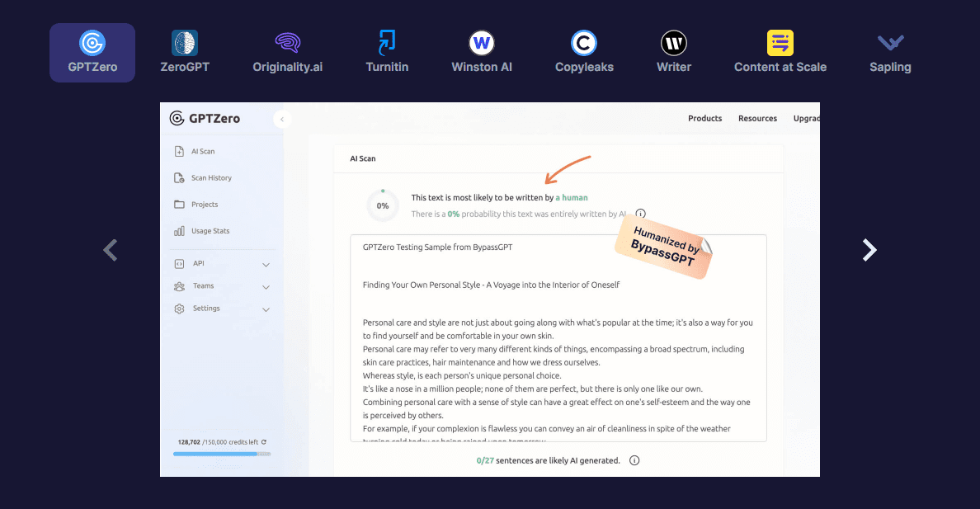
Task: Click the Originality.ai brain swirl icon
Action: tap(288, 43)
